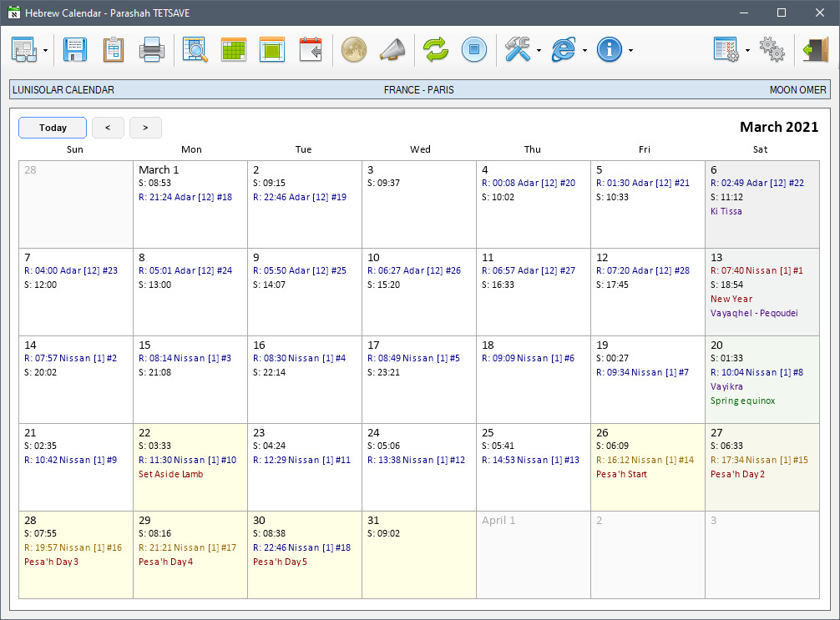
Task: Click 'R: 21:24 Adar [12] #18' entry
Action: point(185,197)
